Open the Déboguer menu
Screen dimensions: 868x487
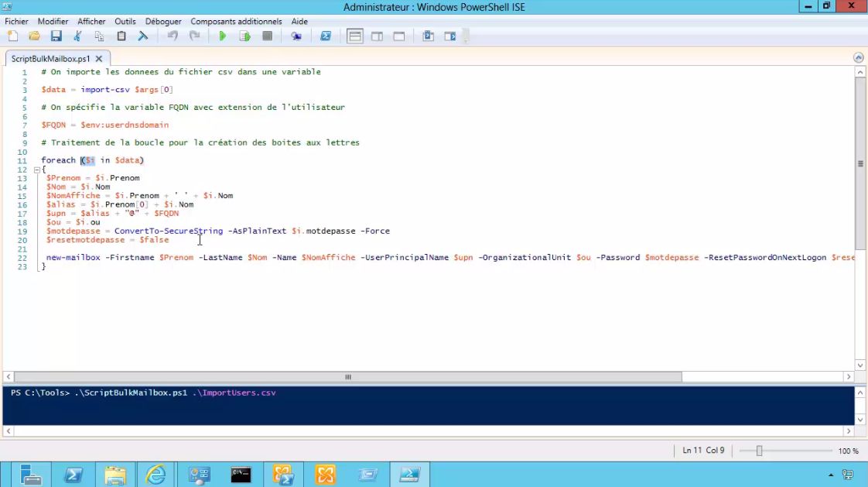tap(163, 22)
